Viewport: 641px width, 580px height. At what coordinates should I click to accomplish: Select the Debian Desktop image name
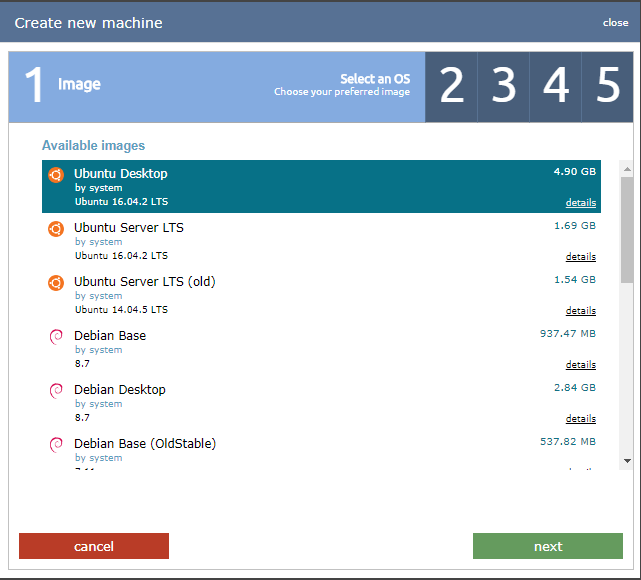(120, 390)
